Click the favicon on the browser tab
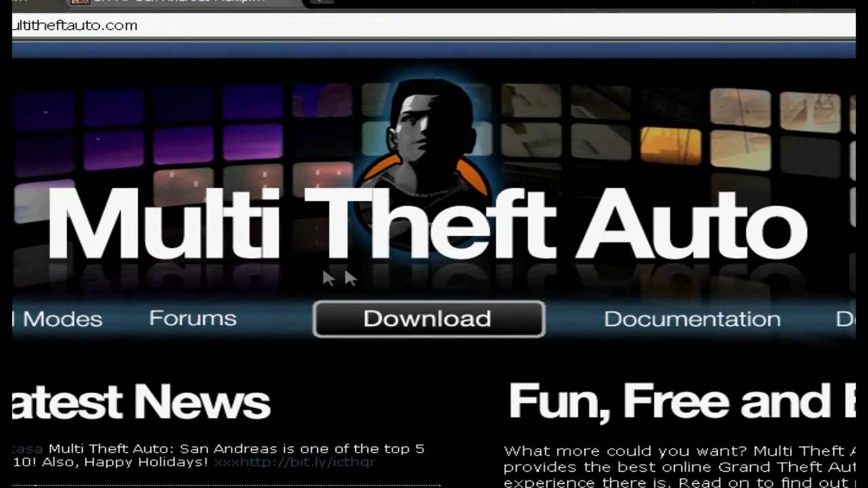868x488 pixels. click(x=80, y=2)
